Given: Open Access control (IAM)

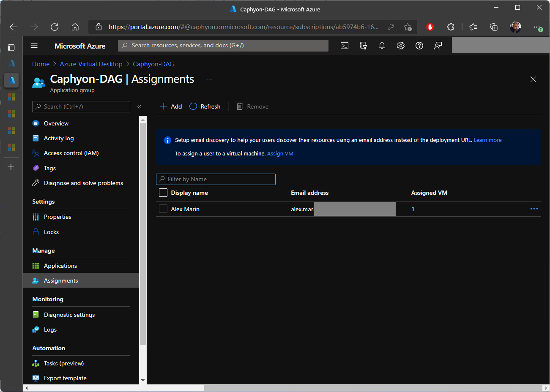Looking at the screenshot, I should 81,153.
